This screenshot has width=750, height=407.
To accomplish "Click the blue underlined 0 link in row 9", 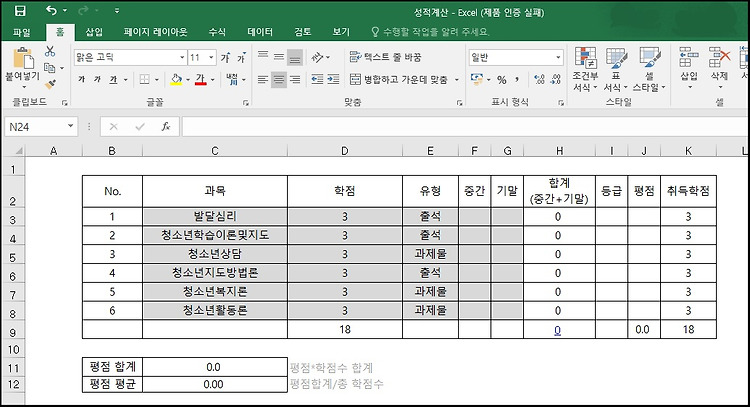I will click(x=557, y=330).
